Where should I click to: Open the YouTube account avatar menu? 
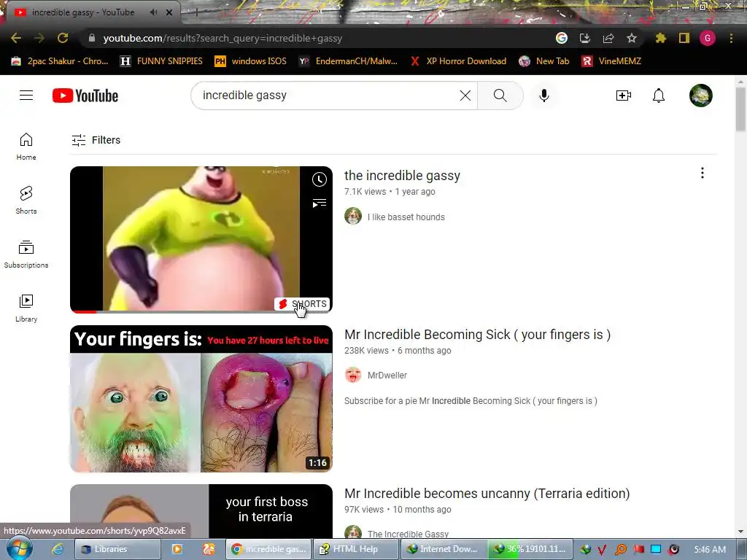701,96
